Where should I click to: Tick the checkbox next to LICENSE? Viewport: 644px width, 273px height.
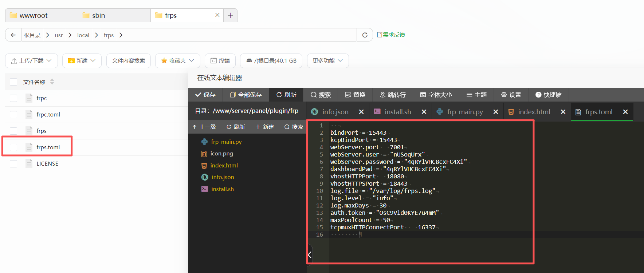click(x=13, y=164)
